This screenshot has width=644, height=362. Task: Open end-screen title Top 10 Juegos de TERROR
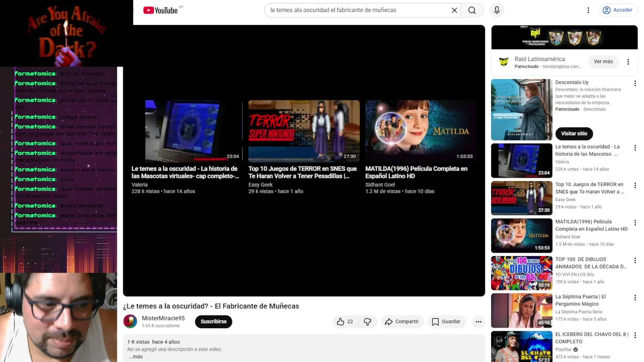pyautogui.click(x=302, y=172)
